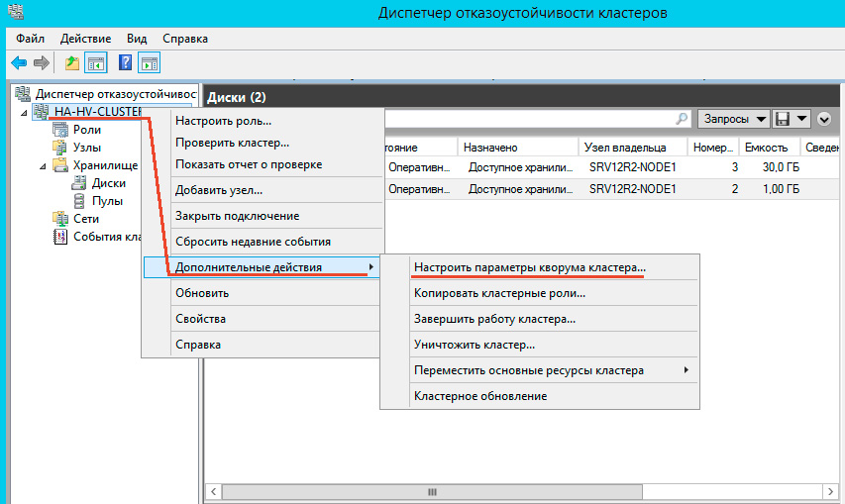Viewport: 845px width, 504px height.
Task: Select Диски under Хранилище in tree
Action: [x=108, y=183]
